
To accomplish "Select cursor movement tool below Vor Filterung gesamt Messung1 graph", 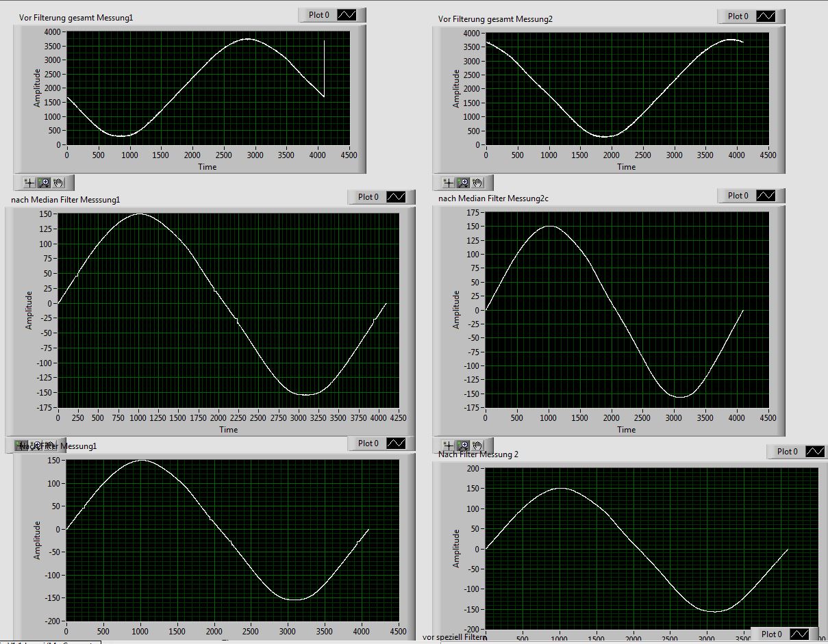I will pyautogui.click(x=29, y=183).
